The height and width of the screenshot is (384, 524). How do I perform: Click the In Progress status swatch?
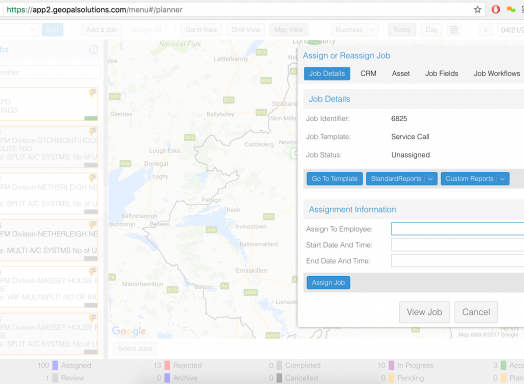pos(391,365)
